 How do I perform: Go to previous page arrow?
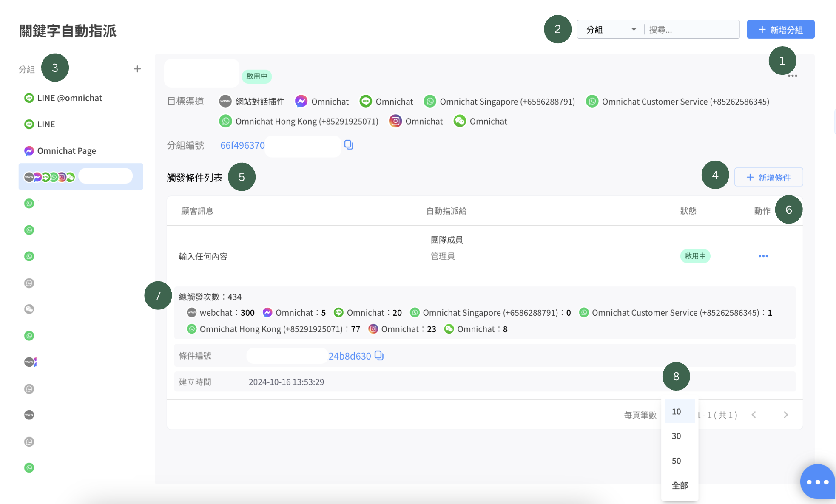(x=754, y=415)
